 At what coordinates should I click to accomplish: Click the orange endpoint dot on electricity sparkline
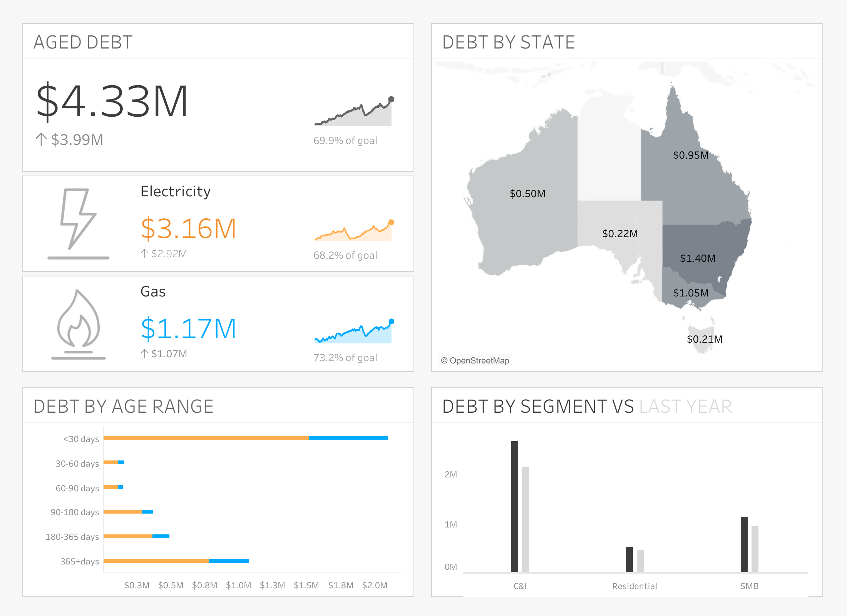point(391,222)
